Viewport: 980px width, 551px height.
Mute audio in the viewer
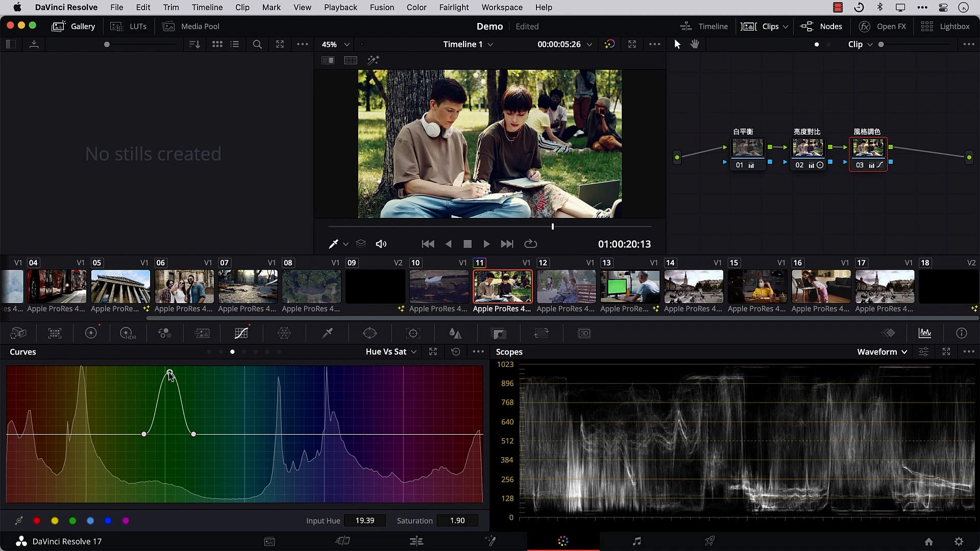click(x=381, y=244)
